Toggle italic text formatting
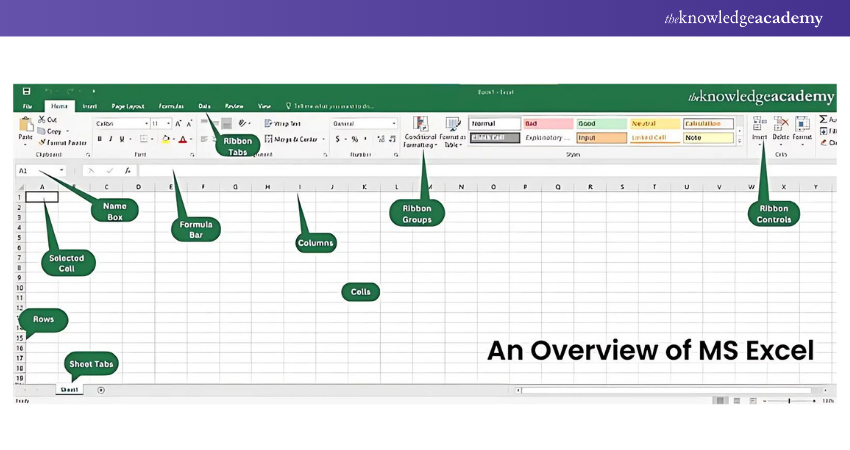This screenshot has width=850, height=450. coord(110,140)
